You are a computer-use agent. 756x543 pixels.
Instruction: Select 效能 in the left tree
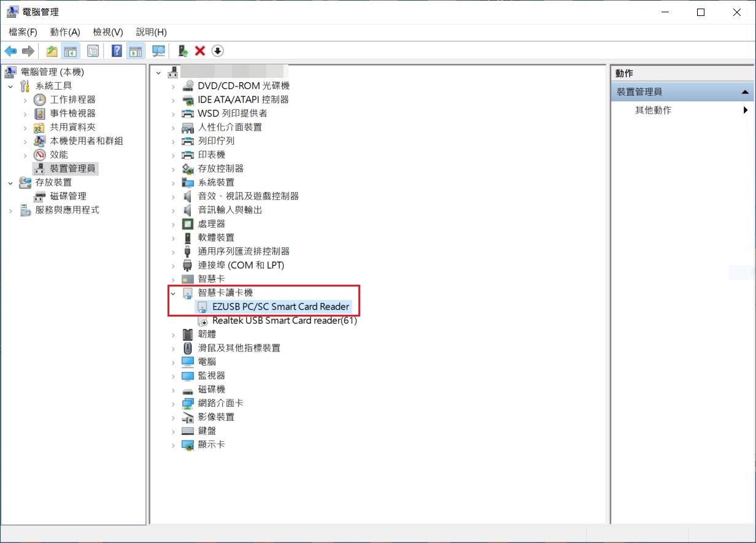59,155
